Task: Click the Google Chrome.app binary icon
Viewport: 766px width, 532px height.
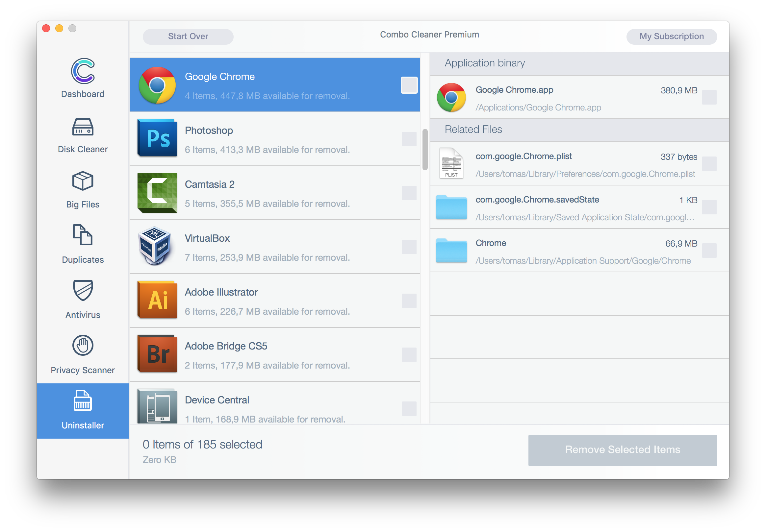Action: [451, 97]
